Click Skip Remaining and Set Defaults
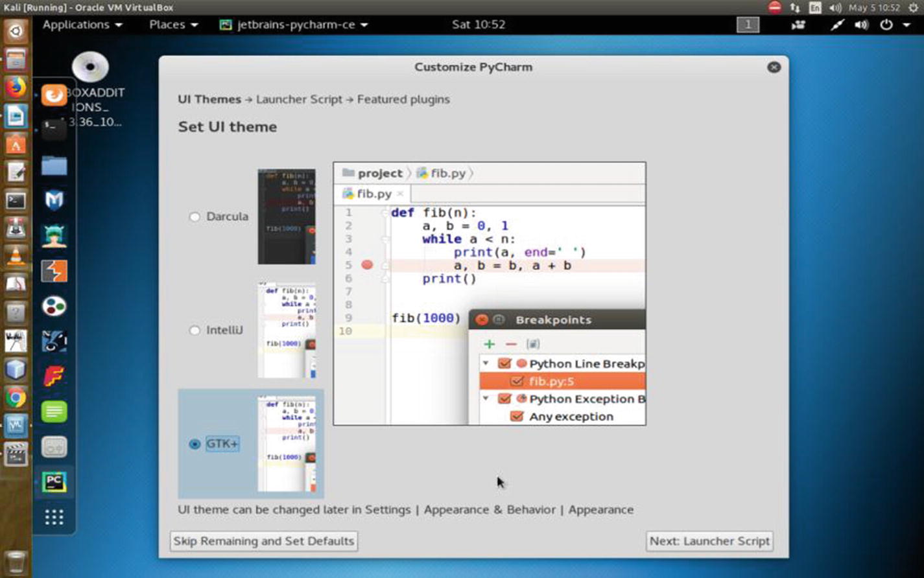The image size is (924, 578). point(264,541)
